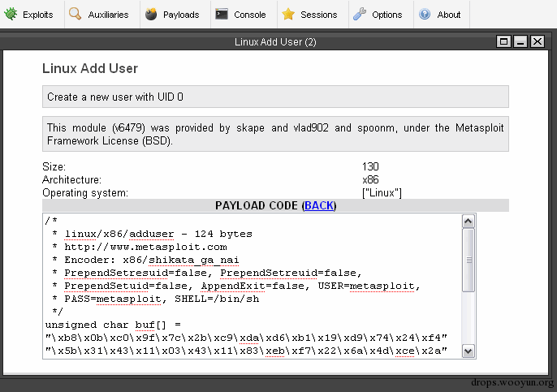This screenshot has height=392, width=557.
Task: Click the 'PrependSetresuid=false' code line
Action: point(207,273)
